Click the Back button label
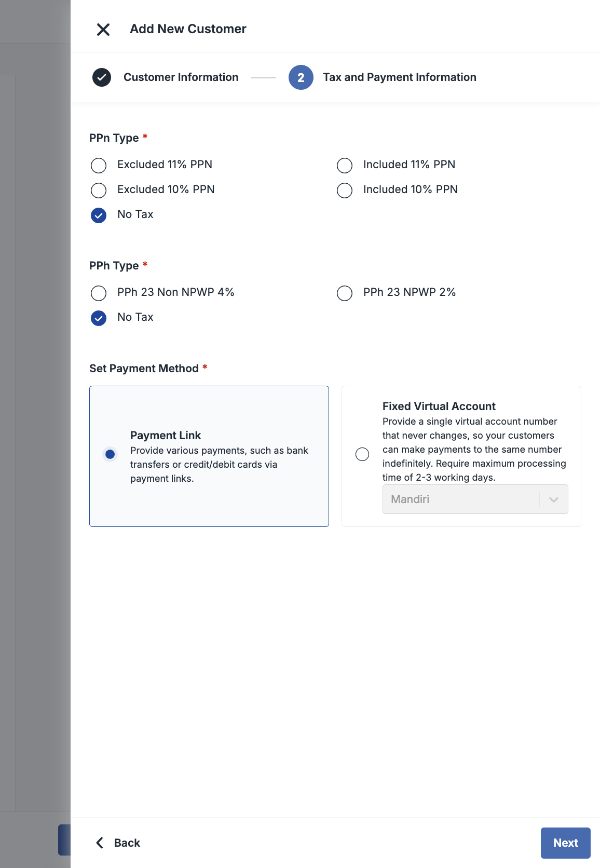The image size is (600, 868). point(127,843)
